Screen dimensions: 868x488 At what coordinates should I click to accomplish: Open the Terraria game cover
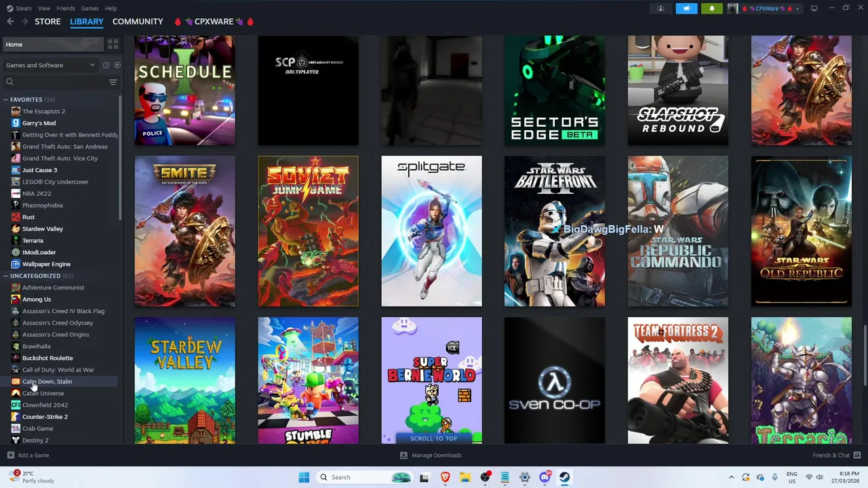(x=802, y=380)
